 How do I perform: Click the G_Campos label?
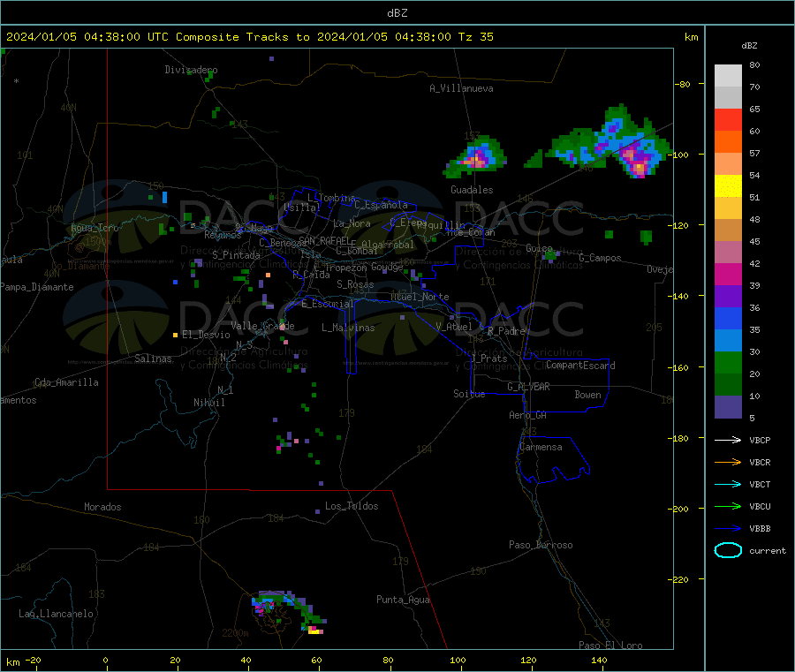(x=600, y=258)
